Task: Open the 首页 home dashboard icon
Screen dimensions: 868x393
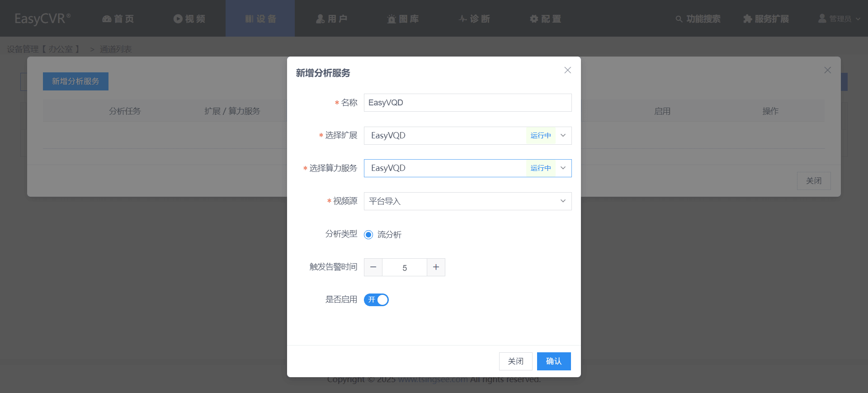Action: 107,19
